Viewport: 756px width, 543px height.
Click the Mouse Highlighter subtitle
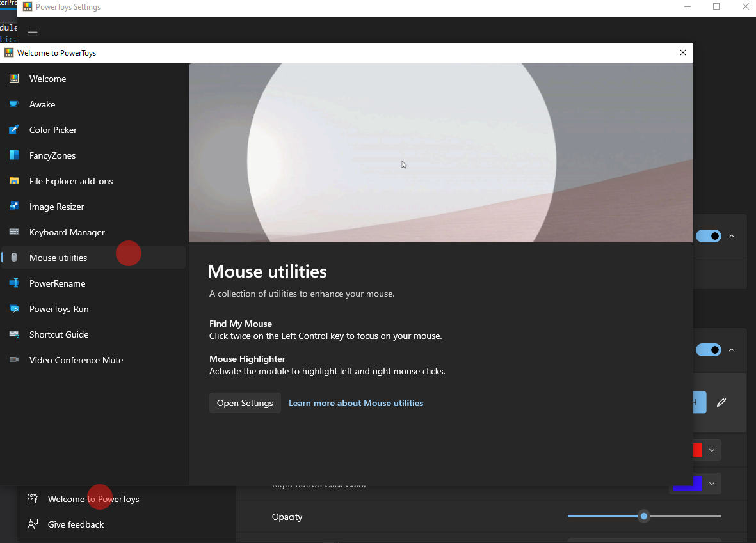[x=247, y=359]
